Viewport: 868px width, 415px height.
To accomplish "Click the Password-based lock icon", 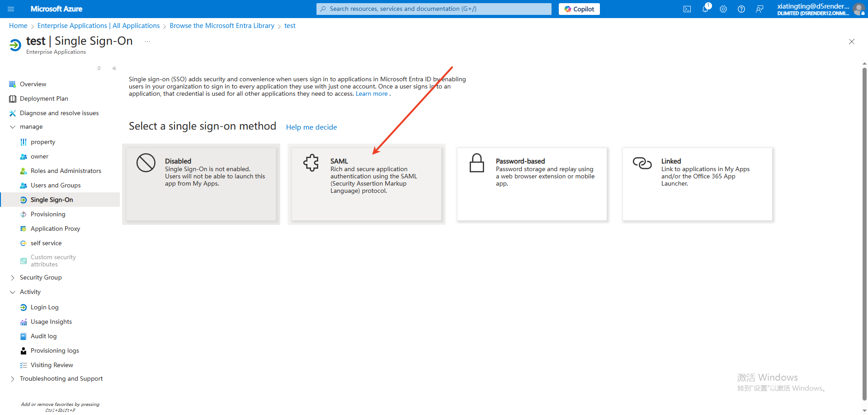I will pos(476,163).
